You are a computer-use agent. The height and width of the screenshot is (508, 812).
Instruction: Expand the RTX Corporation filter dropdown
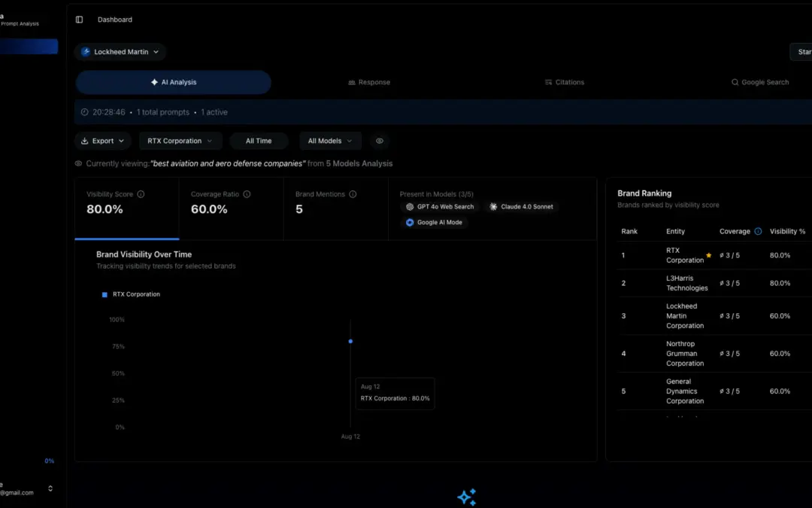pos(180,141)
